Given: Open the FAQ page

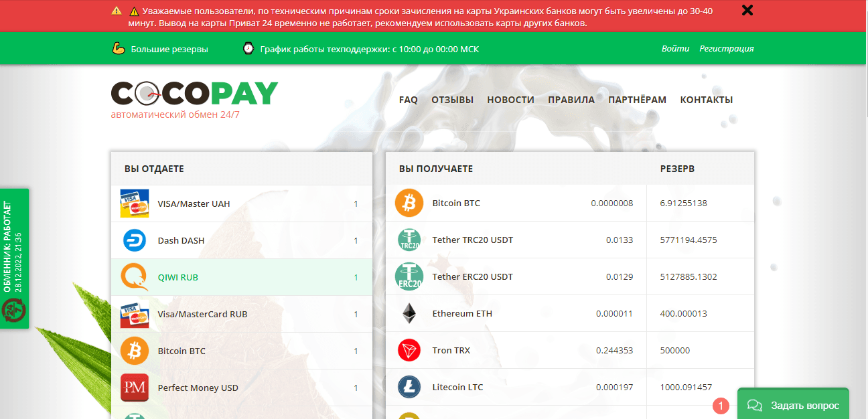Looking at the screenshot, I should pyautogui.click(x=408, y=100).
